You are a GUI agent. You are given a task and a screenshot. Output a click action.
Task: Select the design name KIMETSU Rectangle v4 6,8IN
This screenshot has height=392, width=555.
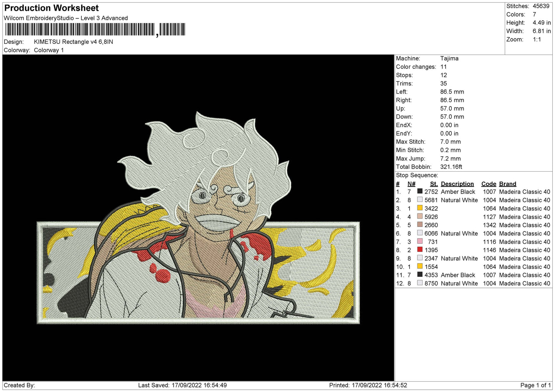tap(73, 42)
